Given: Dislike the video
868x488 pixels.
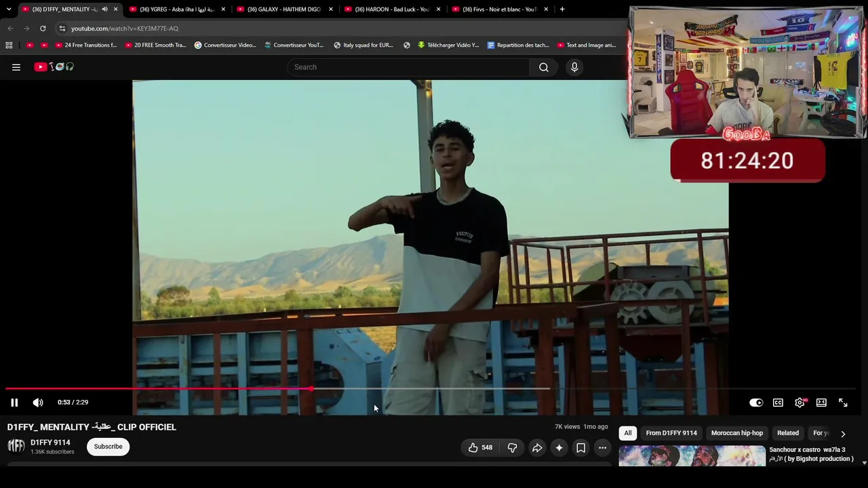Looking at the screenshot, I should click(x=512, y=447).
